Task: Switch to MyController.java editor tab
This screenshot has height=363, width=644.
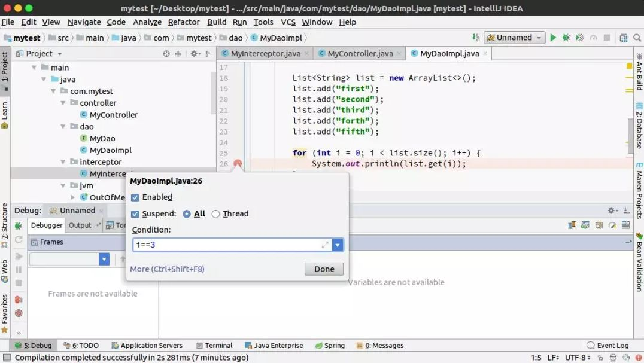Action: [x=360, y=54]
